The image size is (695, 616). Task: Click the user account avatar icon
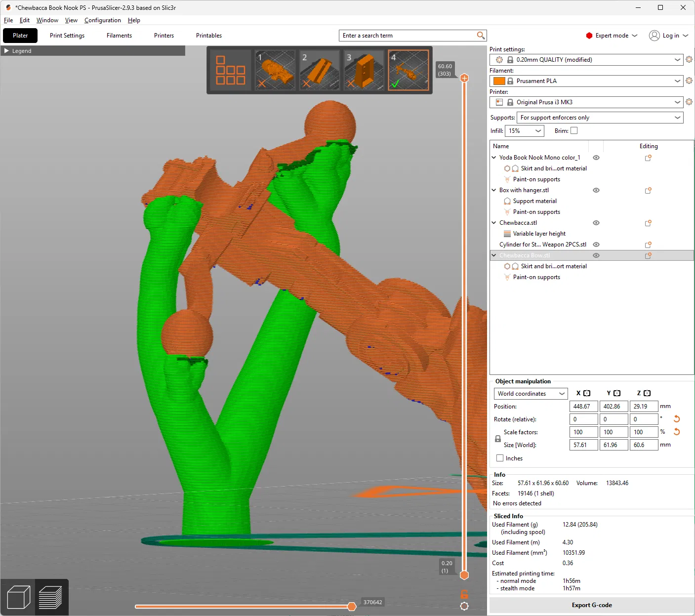(x=654, y=36)
